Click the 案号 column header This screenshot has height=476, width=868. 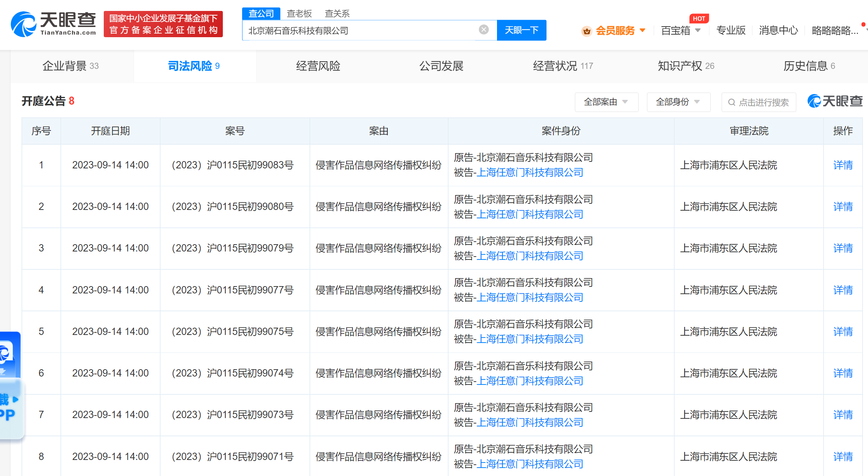pos(235,131)
